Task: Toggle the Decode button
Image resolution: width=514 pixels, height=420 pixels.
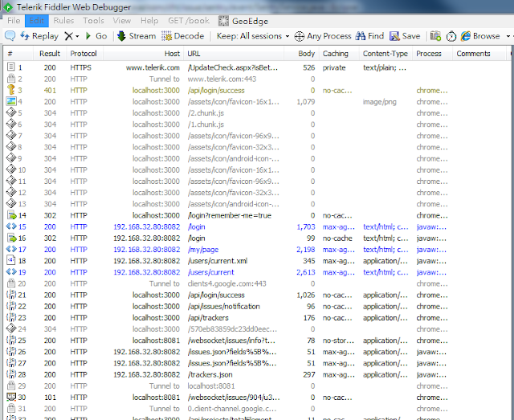Action: click(x=183, y=36)
